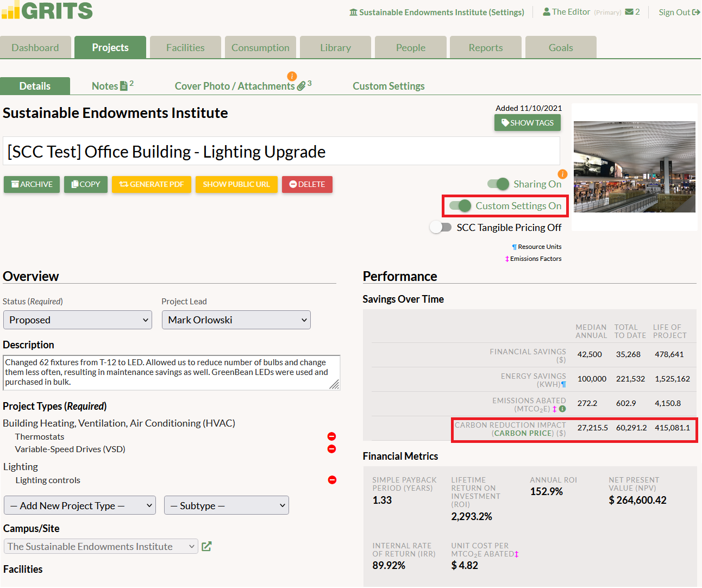Select the Details sub-tab
The height and width of the screenshot is (588, 702).
(35, 86)
